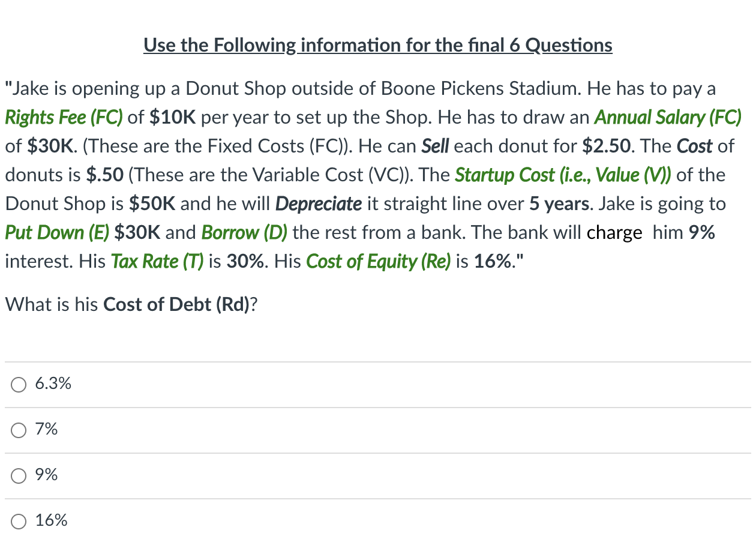The image size is (756, 557).
Task: Click the 6.3% answer label text
Action: pyautogui.click(x=53, y=384)
